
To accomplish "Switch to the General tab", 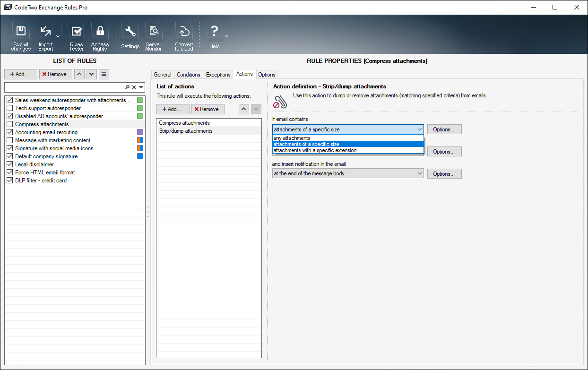I will coord(163,75).
